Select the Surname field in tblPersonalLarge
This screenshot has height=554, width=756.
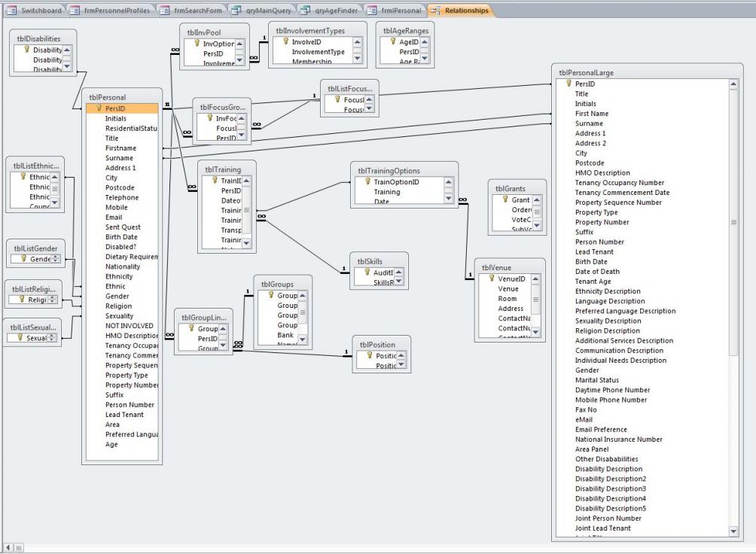[589, 123]
